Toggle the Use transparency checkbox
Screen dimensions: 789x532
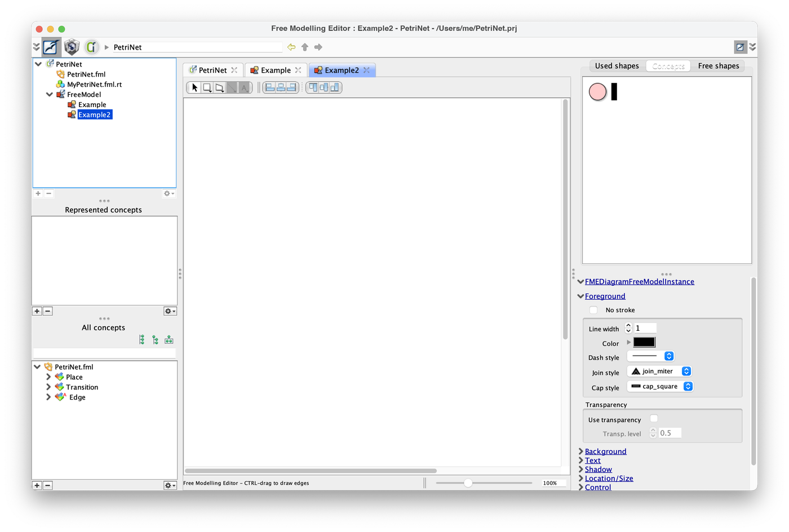coord(654,418)
